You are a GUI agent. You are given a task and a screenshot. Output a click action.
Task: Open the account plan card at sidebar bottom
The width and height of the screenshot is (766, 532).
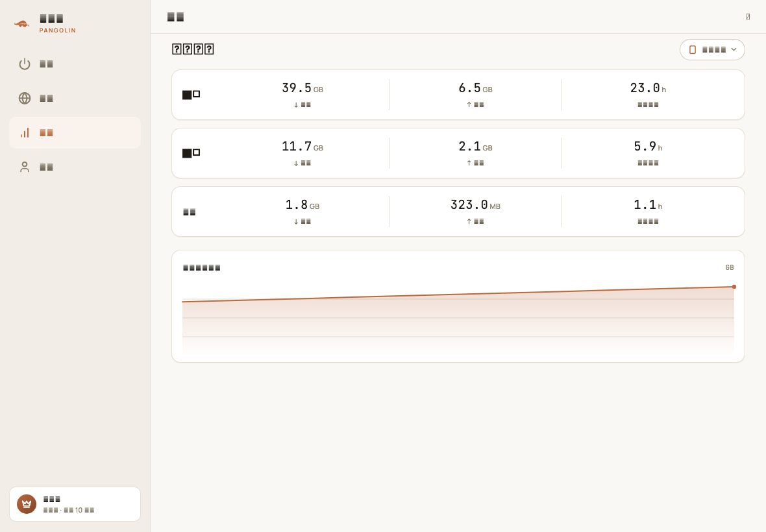(x=75, y=504)
